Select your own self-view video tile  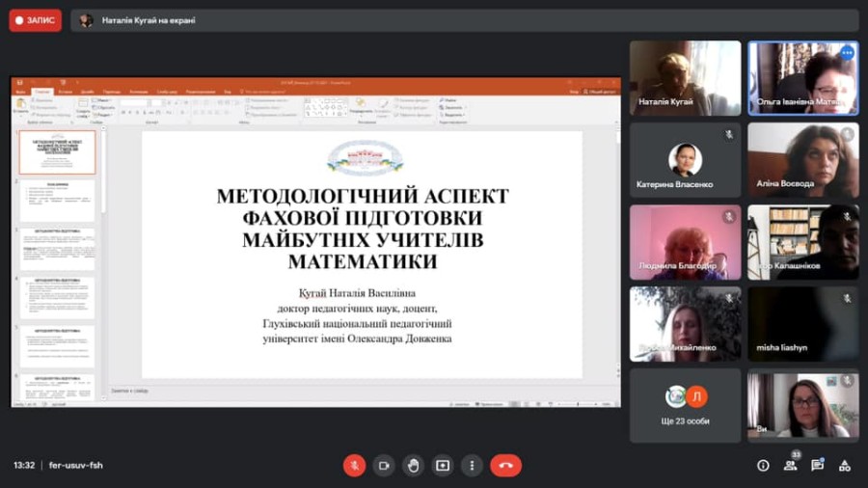[x=803, y=406]
